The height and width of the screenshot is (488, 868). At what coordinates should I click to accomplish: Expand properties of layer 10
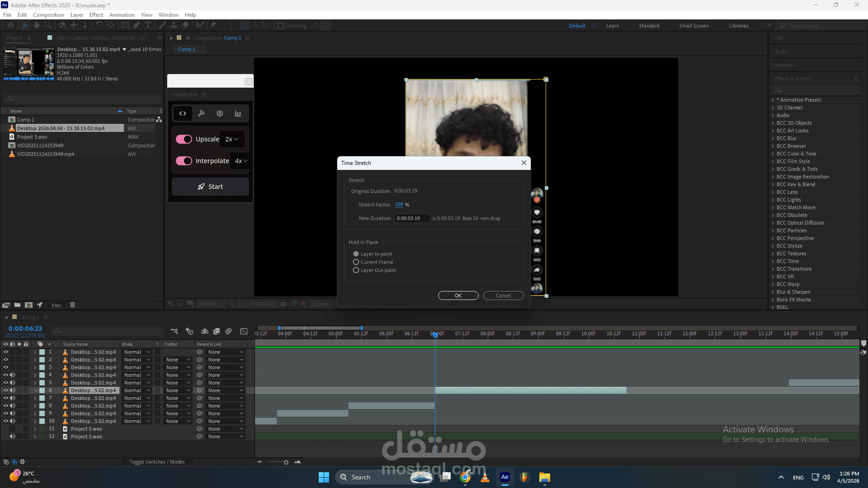pos(35,421)
